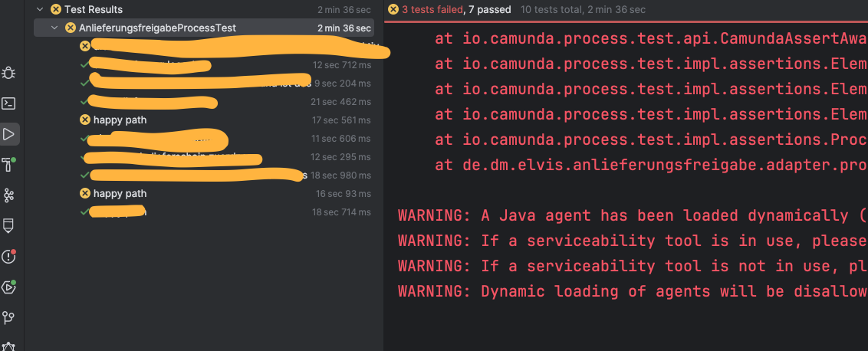
Task: Click the de.dm.elvis.anlieferungsfreigabe stack trace line
Action: pyautogui.click(x=650, y=166)
